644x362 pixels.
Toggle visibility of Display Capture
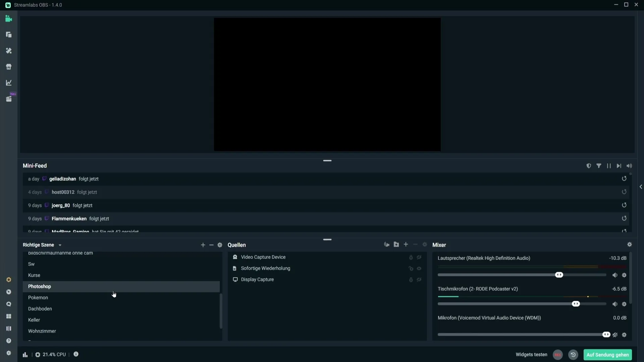pos(419,280)
